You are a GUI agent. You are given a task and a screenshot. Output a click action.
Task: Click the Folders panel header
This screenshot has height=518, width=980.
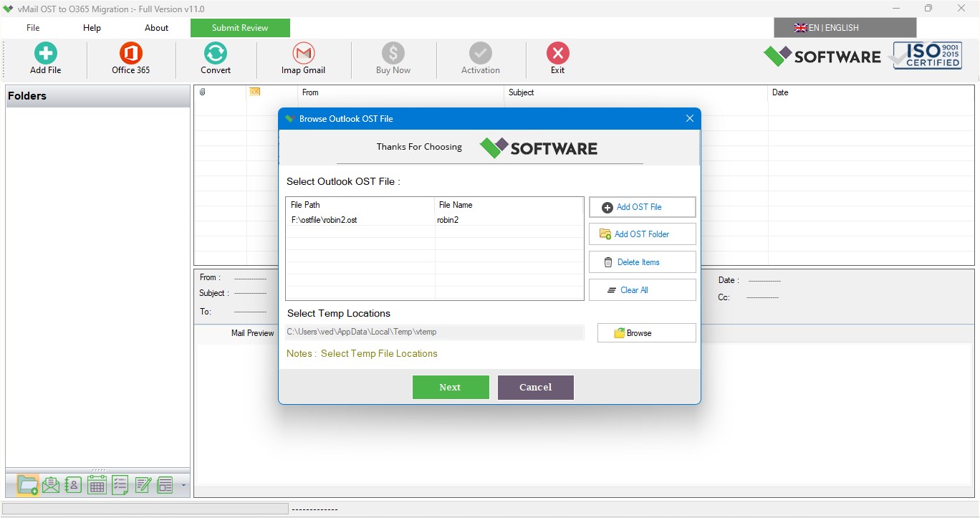pos(98,96)
